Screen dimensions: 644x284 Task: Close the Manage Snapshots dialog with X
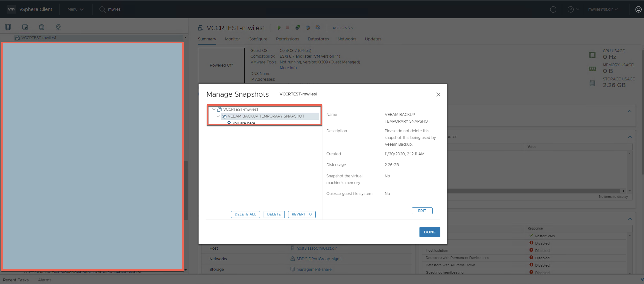(438, 94)
